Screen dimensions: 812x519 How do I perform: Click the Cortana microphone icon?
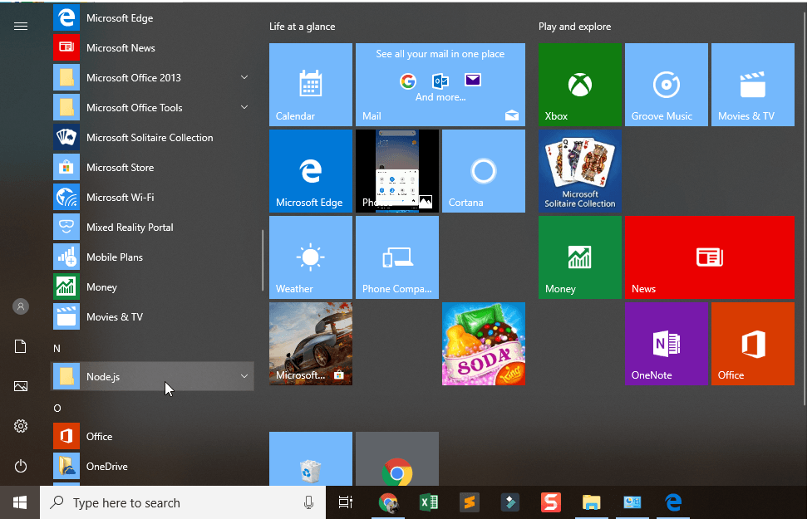[308, 503]
